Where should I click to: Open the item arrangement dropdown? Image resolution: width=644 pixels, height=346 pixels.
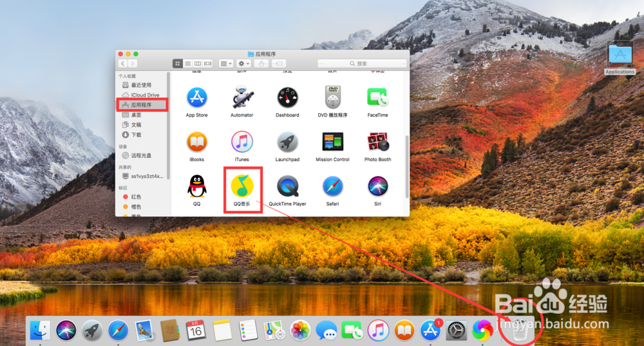tap(226, 63)
